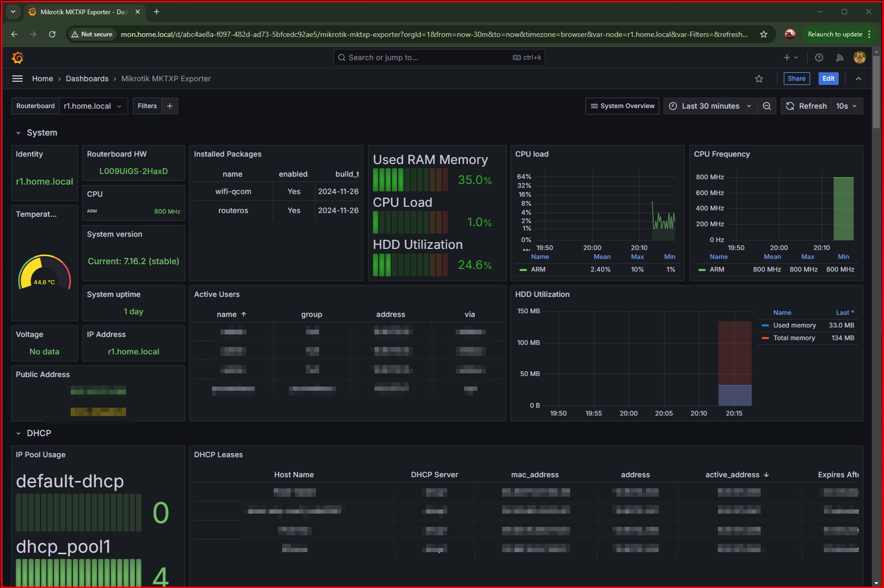Close the Mikrotik MKTXP Exporter tab
The width and height of the screenshot is (884, 588).
138,12
